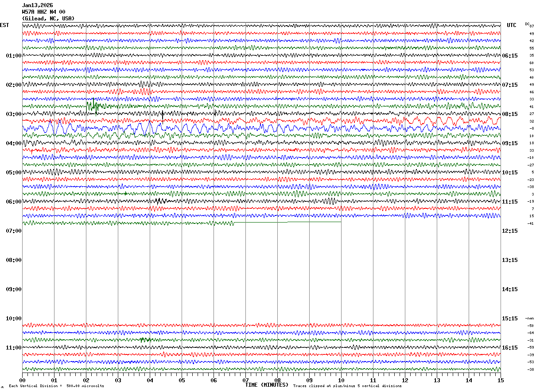Click the 11:15 UTC time label
Screen dimensions: 536x392
(510, 202)
